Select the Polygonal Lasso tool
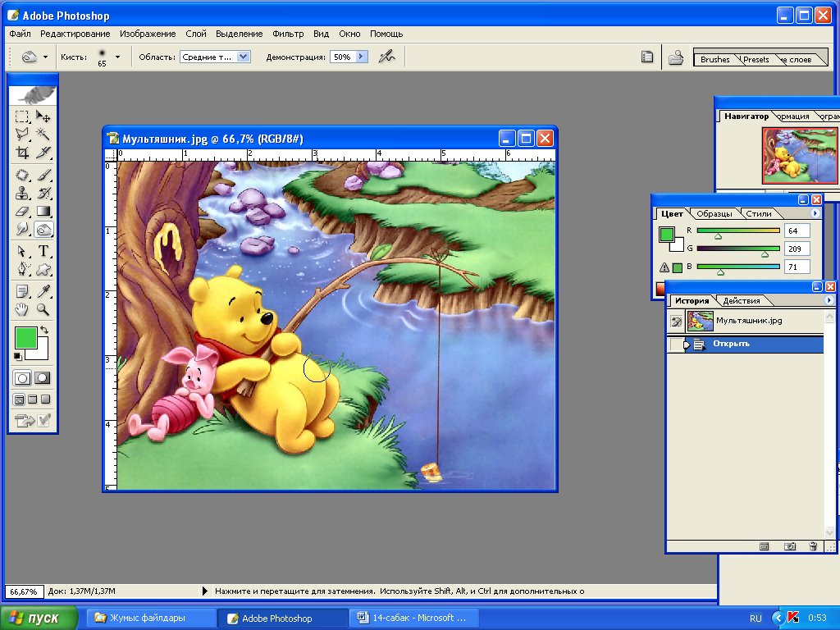The image size is (840, 630). tap(22, 134)
